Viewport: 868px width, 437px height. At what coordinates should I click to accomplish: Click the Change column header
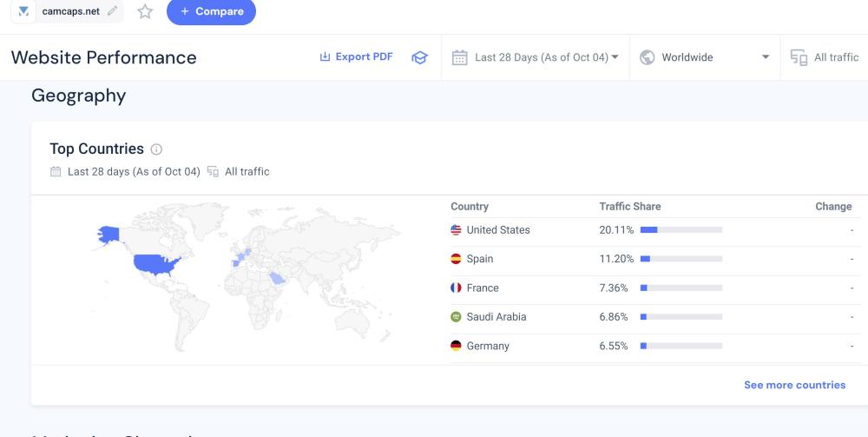(x=833, y=207)
